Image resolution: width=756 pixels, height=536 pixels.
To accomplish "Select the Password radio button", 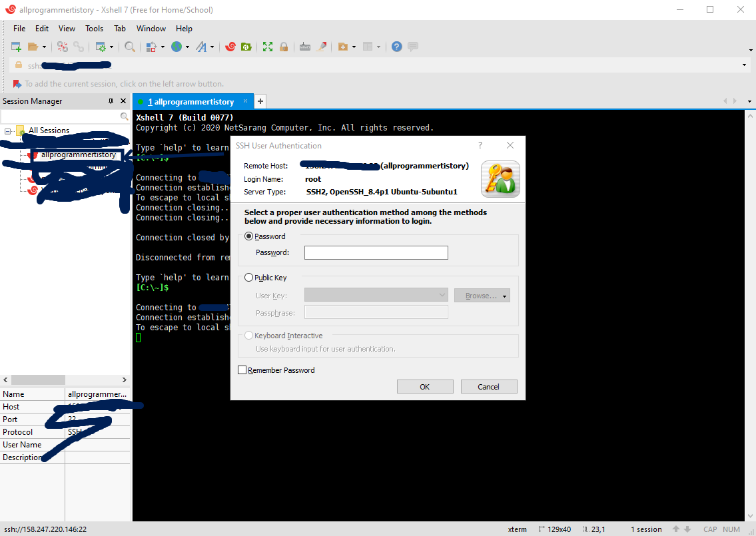I will click(x=249, y=236).
